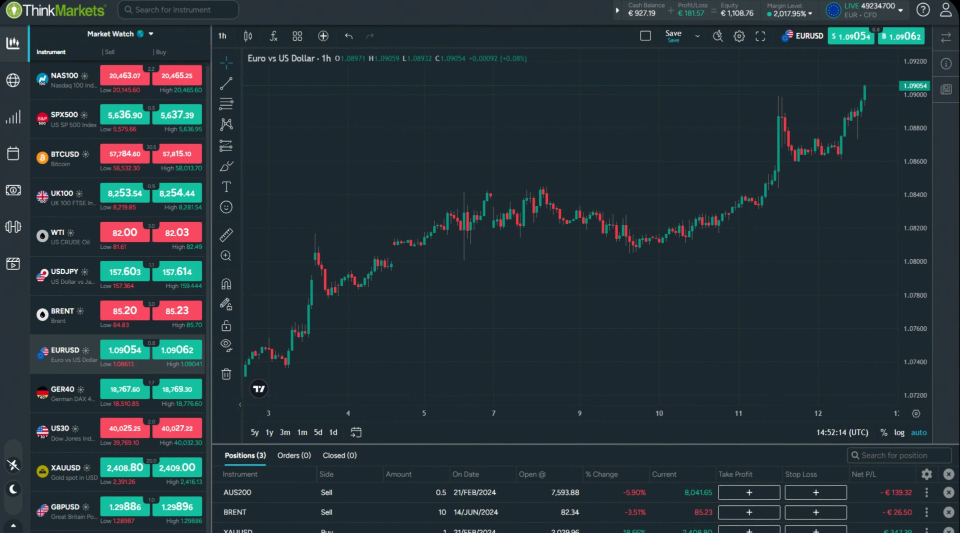
Task: Click the Search for instrument field
Action: point(178,10)
